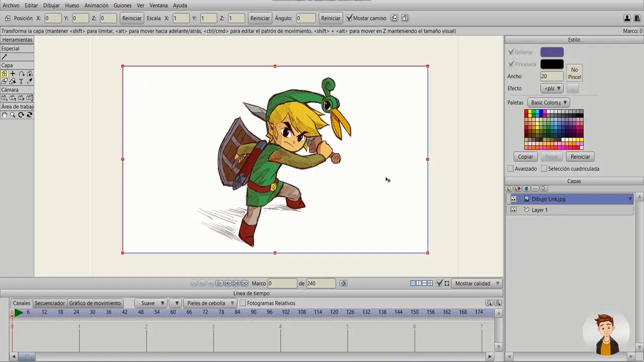Click the New Layer icon in Capas
644x362 pixels.
(509, 189)
